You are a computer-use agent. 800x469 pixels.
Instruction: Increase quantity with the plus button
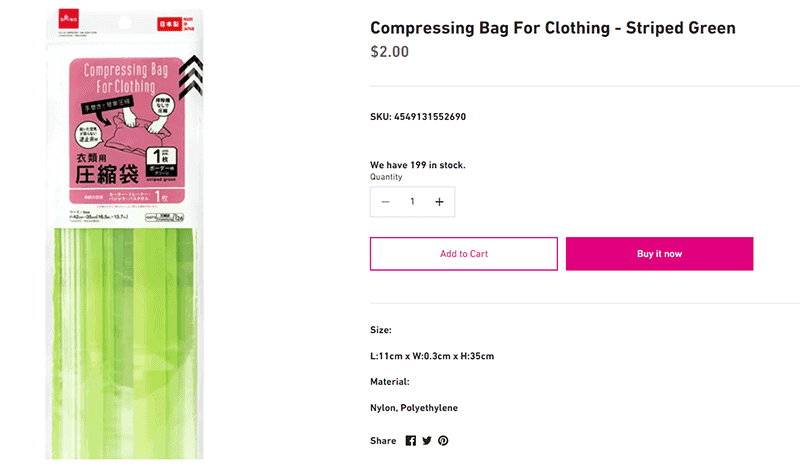coord(439,202)
